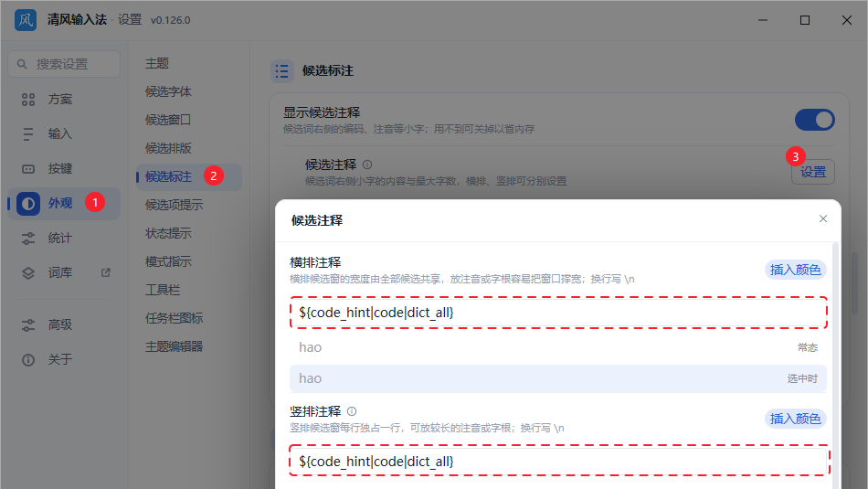Select the 主题编辑器 submenu item
The width and height of the screenshot is (868, 489).
click(174, 346)
